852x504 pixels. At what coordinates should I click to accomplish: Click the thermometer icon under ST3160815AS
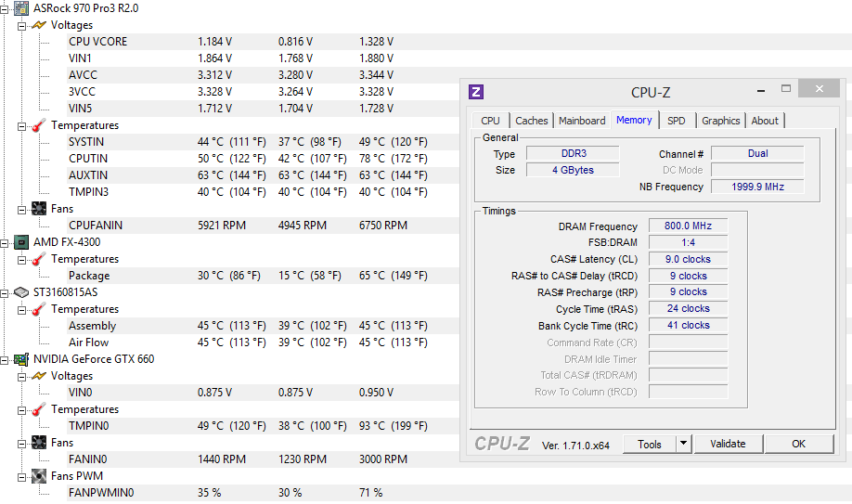(x=38, y=309)
